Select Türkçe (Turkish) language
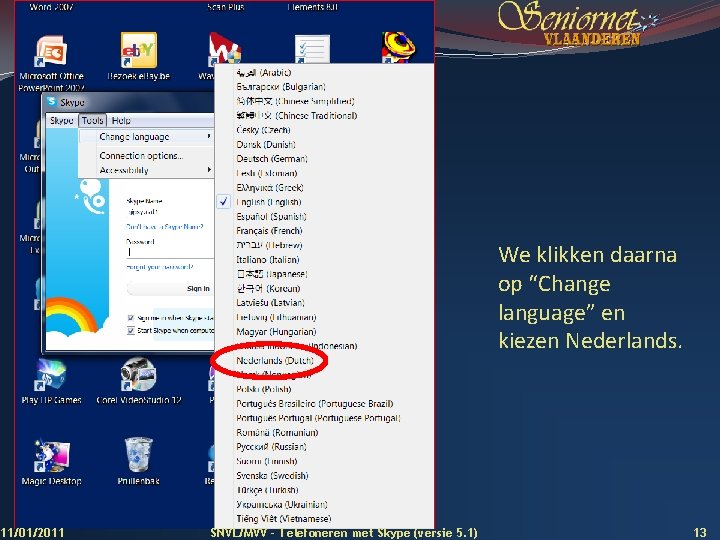The height and width of the screenshot is (540, 720). point(267,490)
